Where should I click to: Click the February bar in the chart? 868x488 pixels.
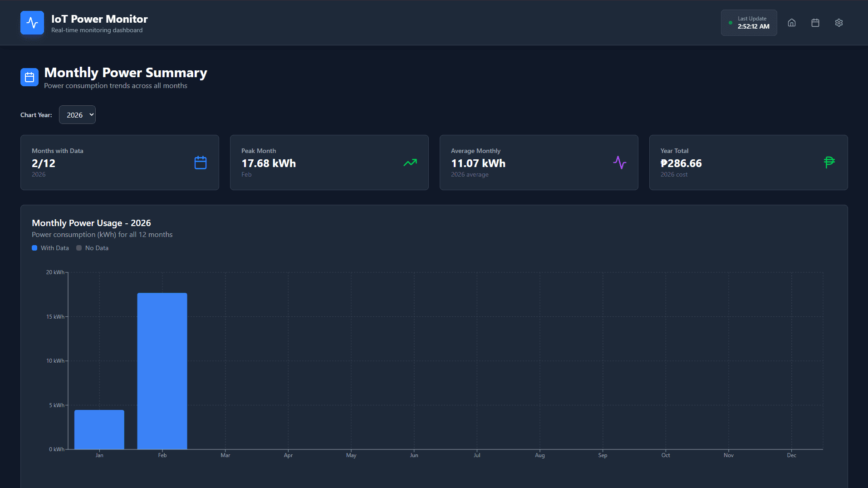coord(162,371)
